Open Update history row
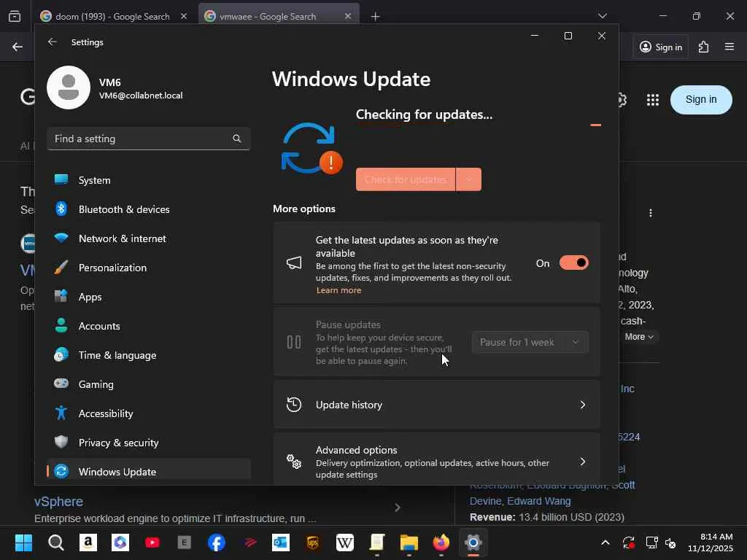The height and width of the screenshot is (560, 747). coord(436,404)
